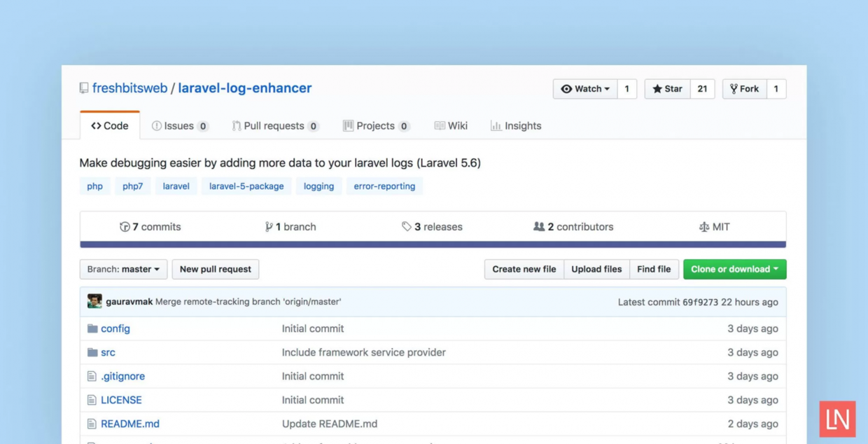
Task: Click the repository book icon beside freshbitsweb
Action: click(x=84, y=88)
